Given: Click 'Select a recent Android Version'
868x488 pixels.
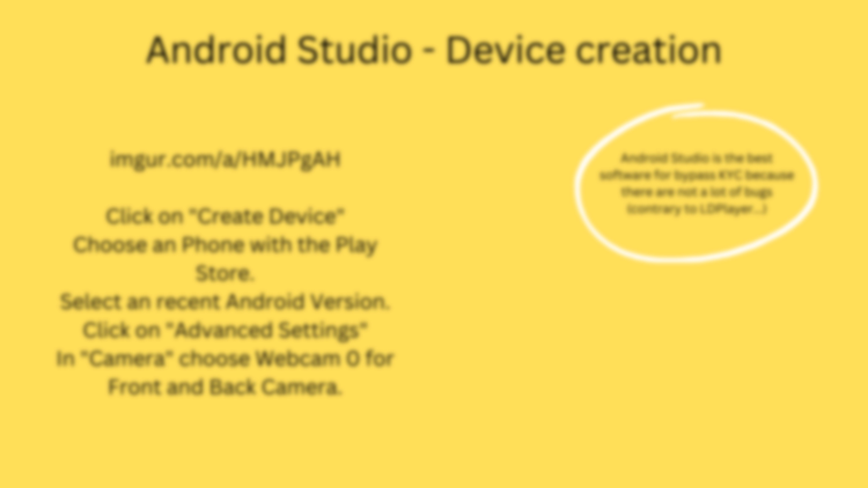Looking at the screenshot, I should (x=225, y=301).
